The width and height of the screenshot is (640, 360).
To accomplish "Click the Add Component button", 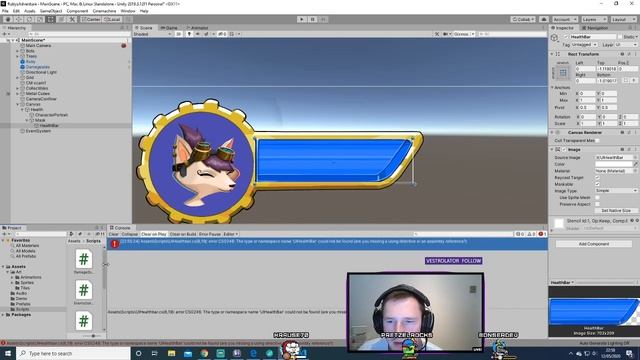I will click(594, 244).
